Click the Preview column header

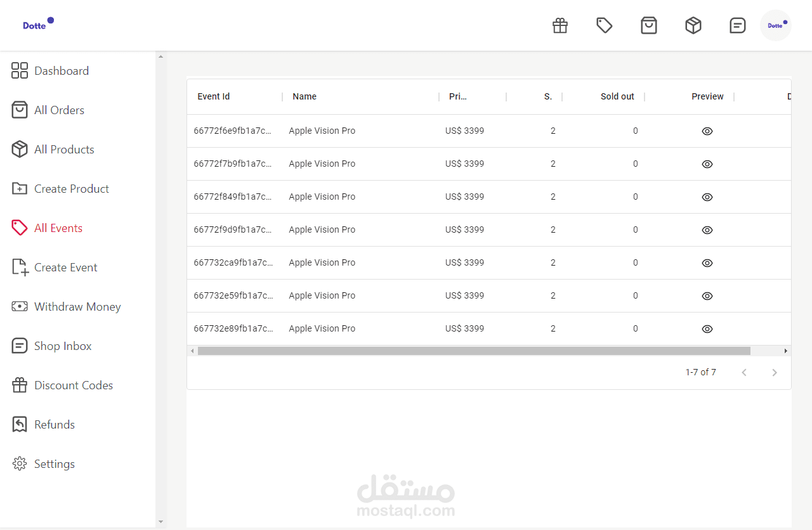[x=707, y=96]
